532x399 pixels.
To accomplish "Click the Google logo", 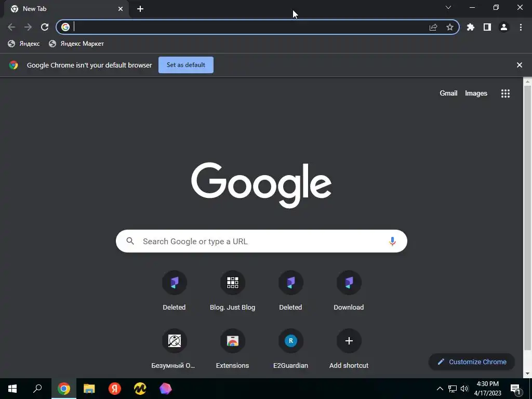I will tap(261, 185).
